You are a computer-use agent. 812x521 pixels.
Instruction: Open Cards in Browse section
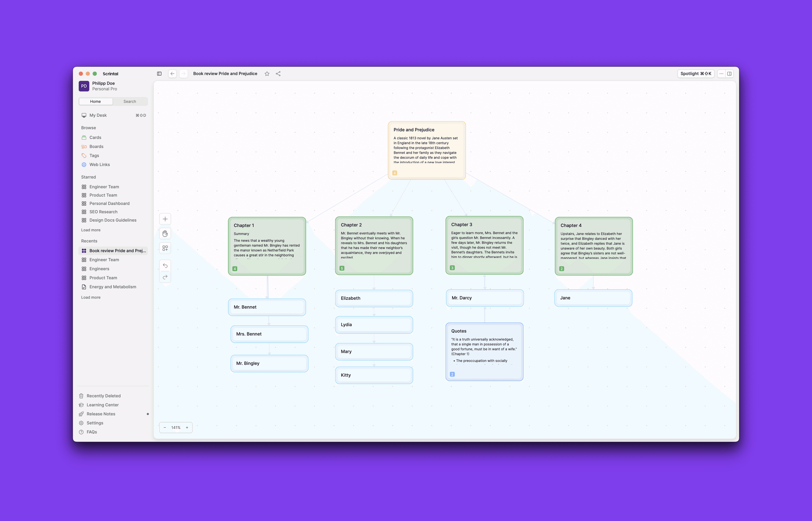(x=95, y=137)
